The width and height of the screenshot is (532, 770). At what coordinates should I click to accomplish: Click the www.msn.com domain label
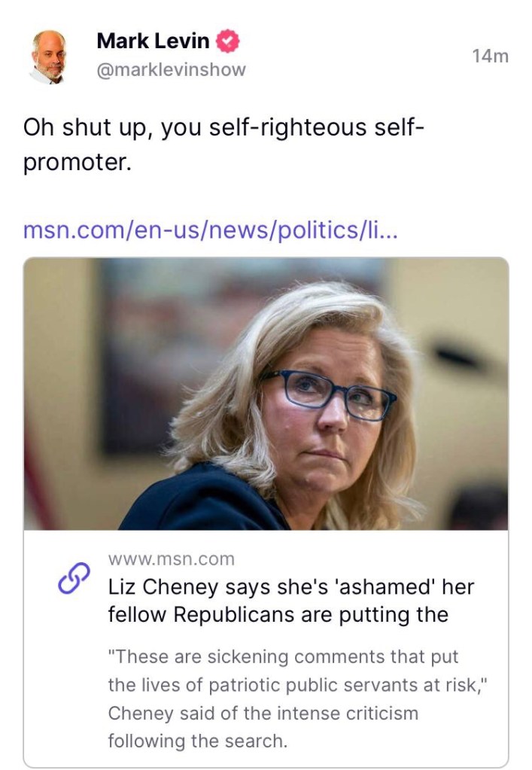pyautogui.click(x=172, y=559)
